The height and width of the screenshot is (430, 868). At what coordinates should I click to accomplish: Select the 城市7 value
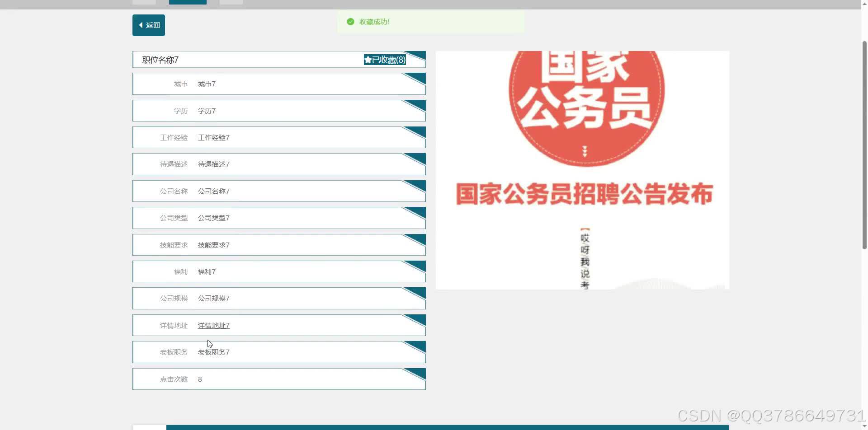207,84
